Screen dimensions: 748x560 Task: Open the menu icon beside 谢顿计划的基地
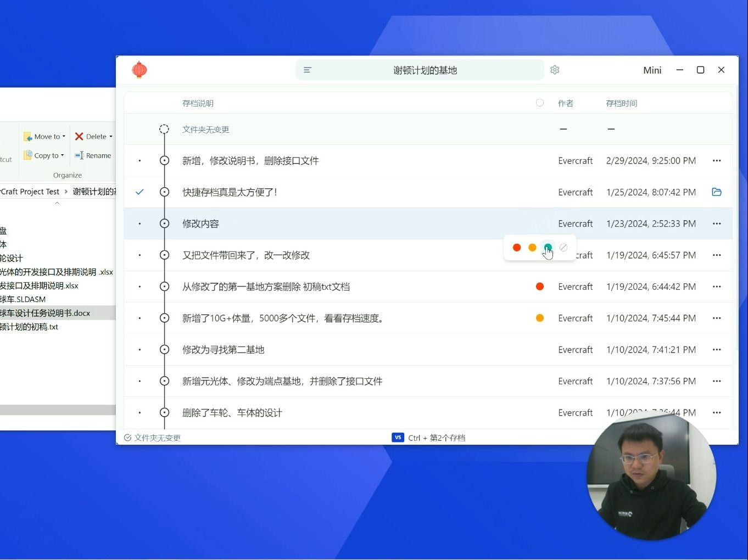pyautogui.click(x=308, y=70)
